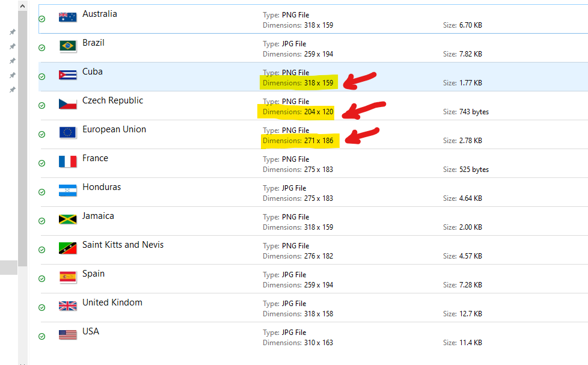Viewport: 588px width, 365px height.
Task: Click the green sync checkmark beside France
Action: point(42,163)
